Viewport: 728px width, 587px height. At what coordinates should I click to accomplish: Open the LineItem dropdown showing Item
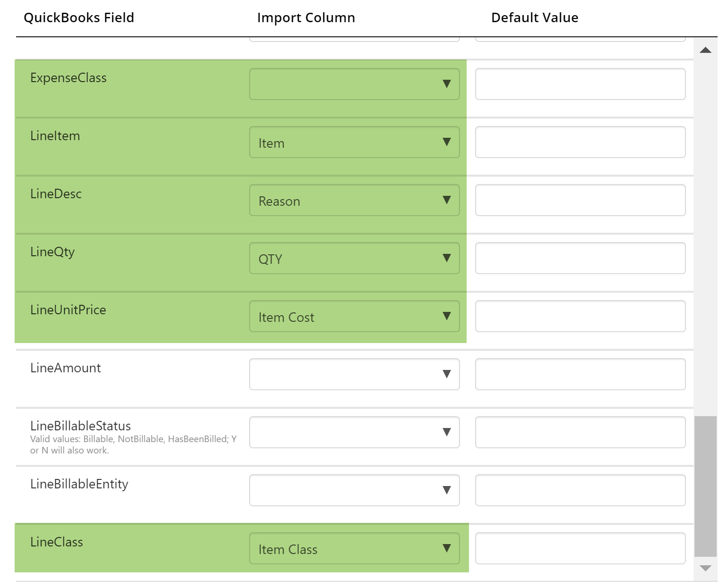click(x=354, y=142)
